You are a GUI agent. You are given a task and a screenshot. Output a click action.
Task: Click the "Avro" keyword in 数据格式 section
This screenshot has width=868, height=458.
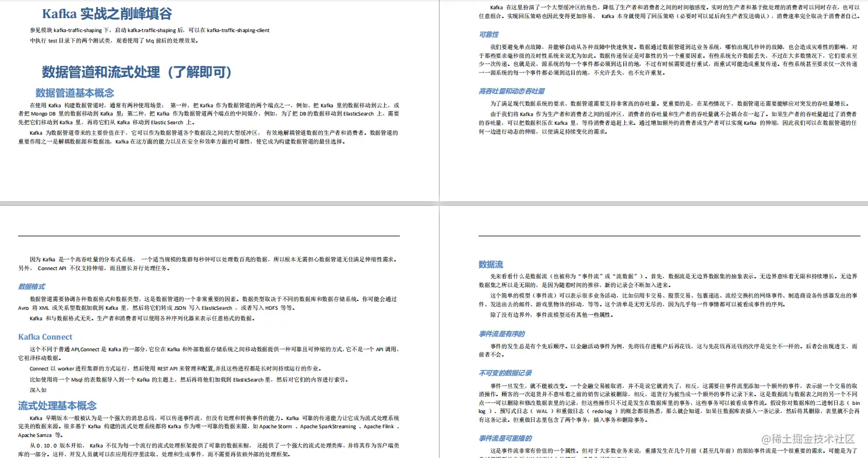pyautogui.click(x=23, y=307)
